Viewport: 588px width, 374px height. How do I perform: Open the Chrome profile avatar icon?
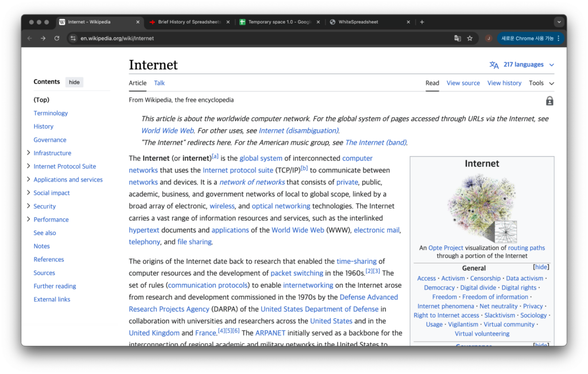489,38
